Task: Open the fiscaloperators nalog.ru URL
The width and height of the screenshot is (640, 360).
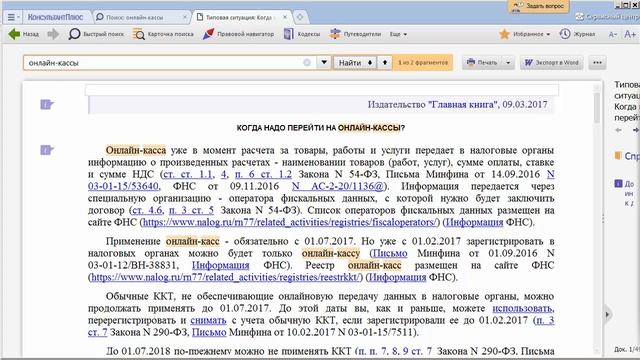Action: (x=290, y=222)
